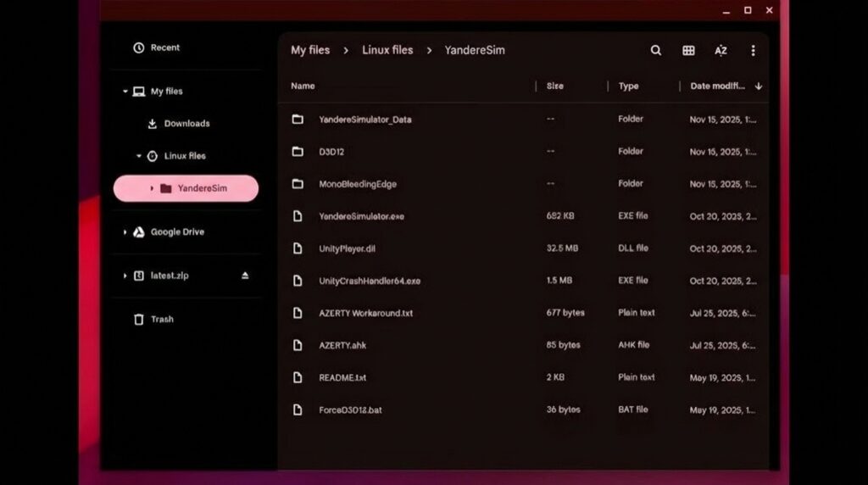This screenshot has width=868, height=485.
Task: Expand the Google Drive tree node
Action: coord(125,232)
